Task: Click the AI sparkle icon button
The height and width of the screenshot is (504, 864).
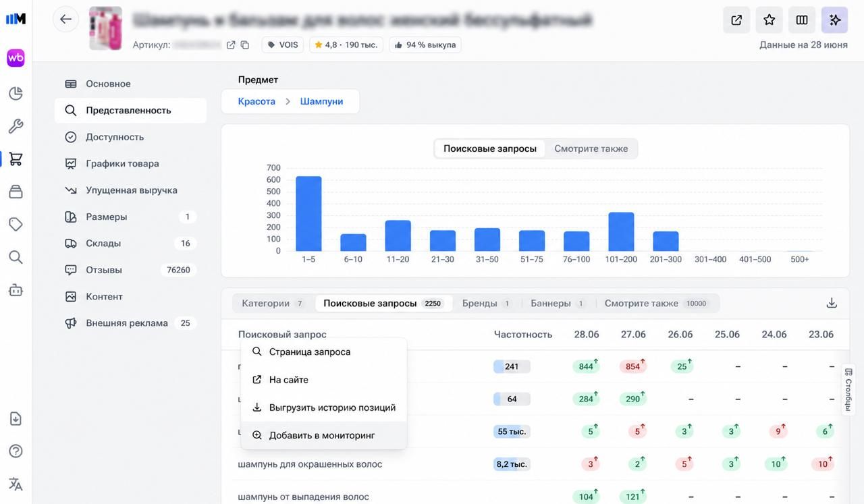Action: pyautogui.click(x=834, y=20)
